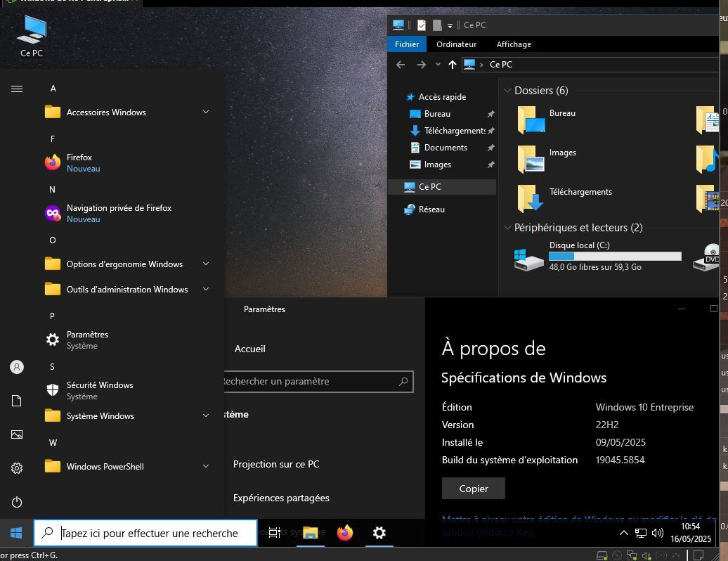Collapse the Dossiers (6) group
728x561 pixels.
click(x=507, y=91)
